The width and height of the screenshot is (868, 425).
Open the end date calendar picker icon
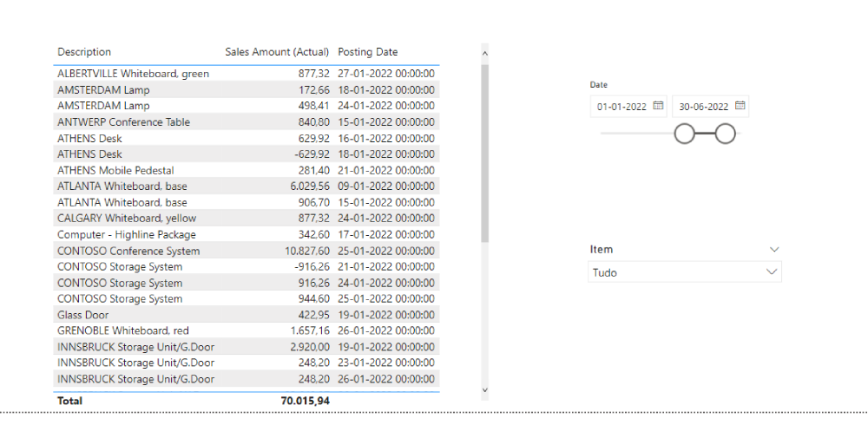click(x=740, y=106)
